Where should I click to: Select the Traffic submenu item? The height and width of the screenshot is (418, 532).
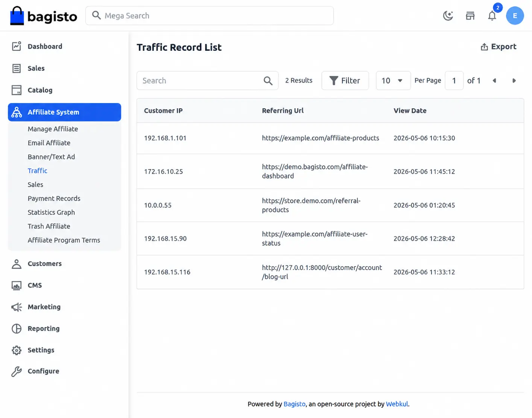(38, 171)
